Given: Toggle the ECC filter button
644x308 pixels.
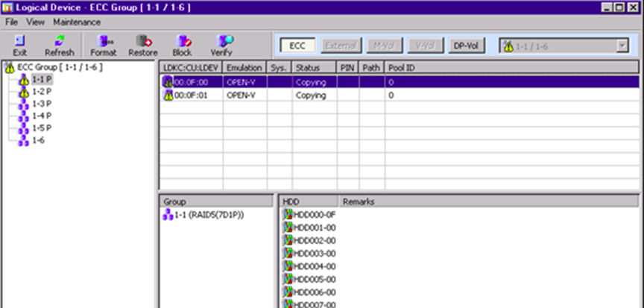Looking at the screenshot, I should pos(297,46).
